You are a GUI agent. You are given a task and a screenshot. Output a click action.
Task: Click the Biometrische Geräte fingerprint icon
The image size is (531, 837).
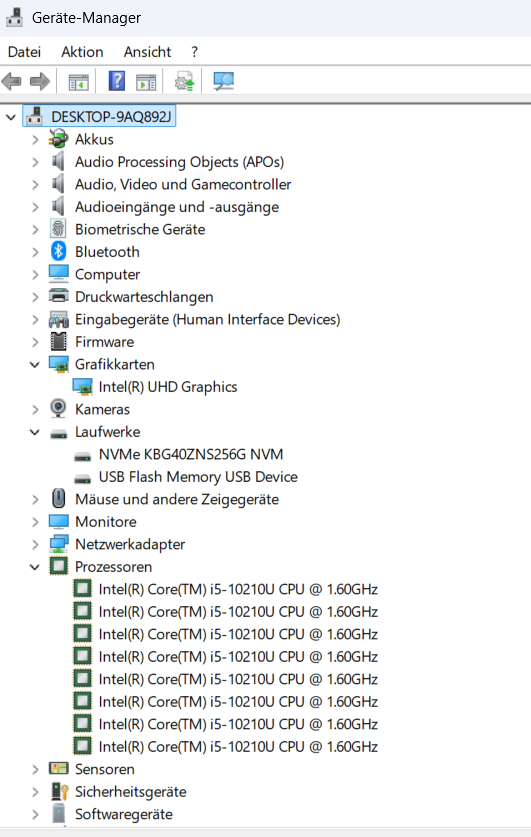click(x=58, y=229)
